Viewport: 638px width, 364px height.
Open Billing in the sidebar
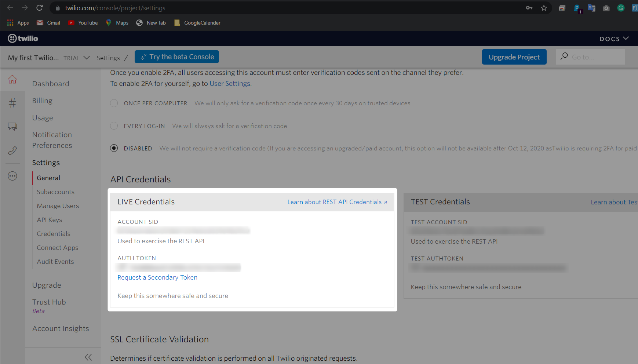pyautogui.click(x=42, y=101)
